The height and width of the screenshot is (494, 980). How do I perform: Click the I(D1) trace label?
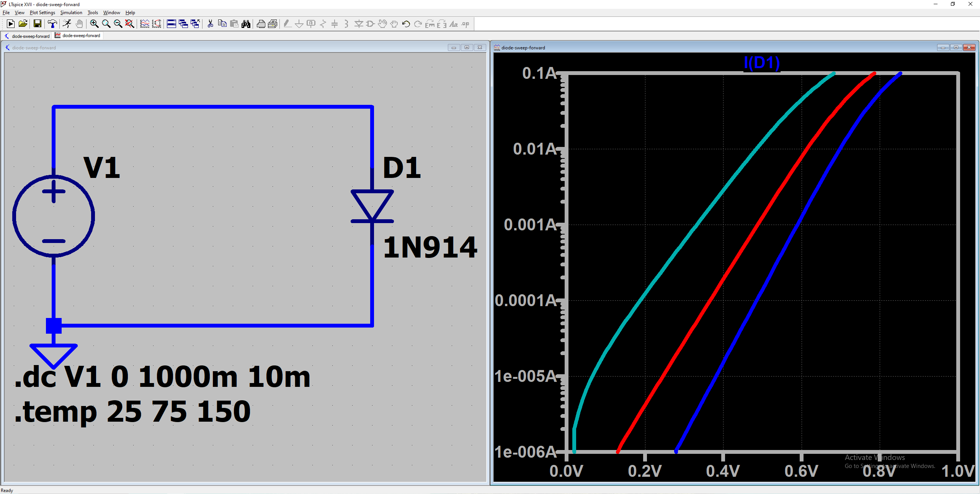[x=761, y=63]
